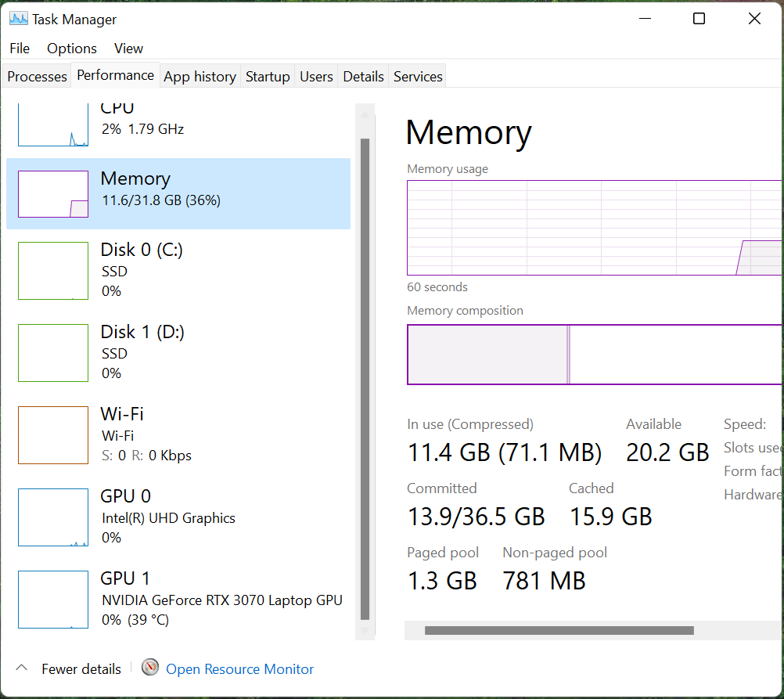This screenshot has height=699, width=784.
Task: Click the sidebar vertical scrollbar thumb
Action: [x=365, y=380]
